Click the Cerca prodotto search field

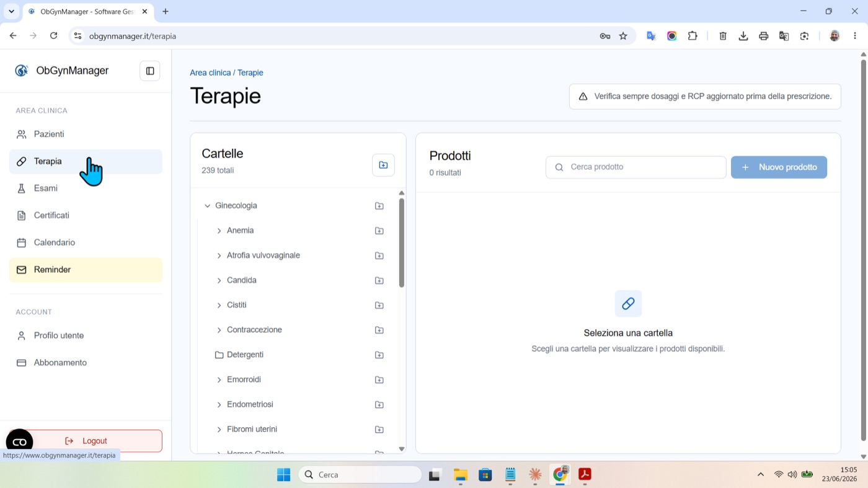[x=635, y=167]
